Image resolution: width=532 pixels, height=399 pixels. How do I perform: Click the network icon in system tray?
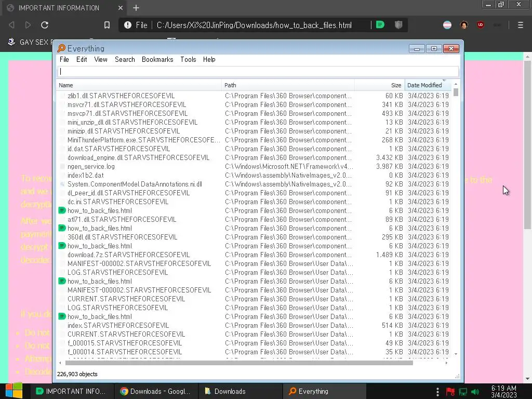click(463, 392)
